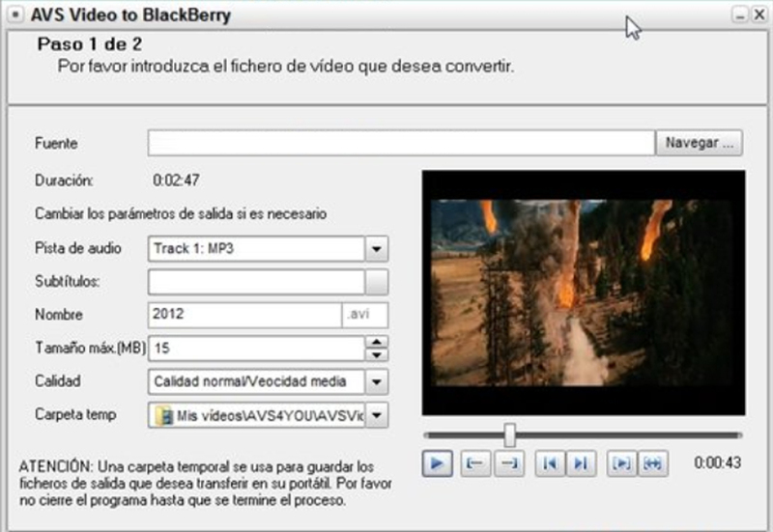Set selection end marker button
This screenshot has width=773, height=532.
click(x=509, y=463)
